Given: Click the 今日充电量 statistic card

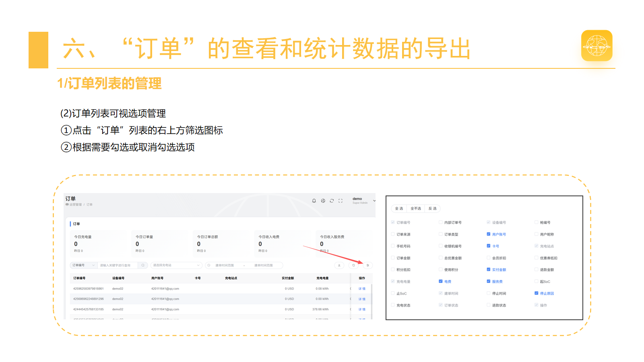Looking at the screenshot, I should 98,244.
